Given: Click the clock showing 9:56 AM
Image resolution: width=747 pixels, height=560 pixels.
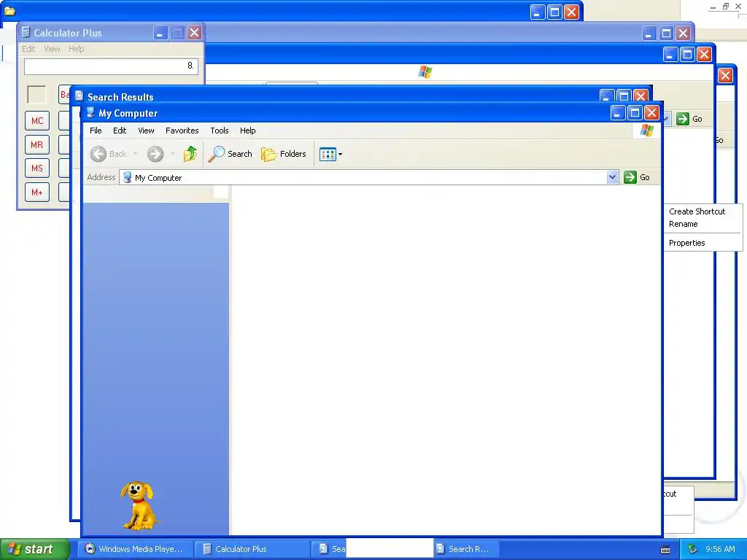Looking at the screenshot, I should click(x=720, y=549).
